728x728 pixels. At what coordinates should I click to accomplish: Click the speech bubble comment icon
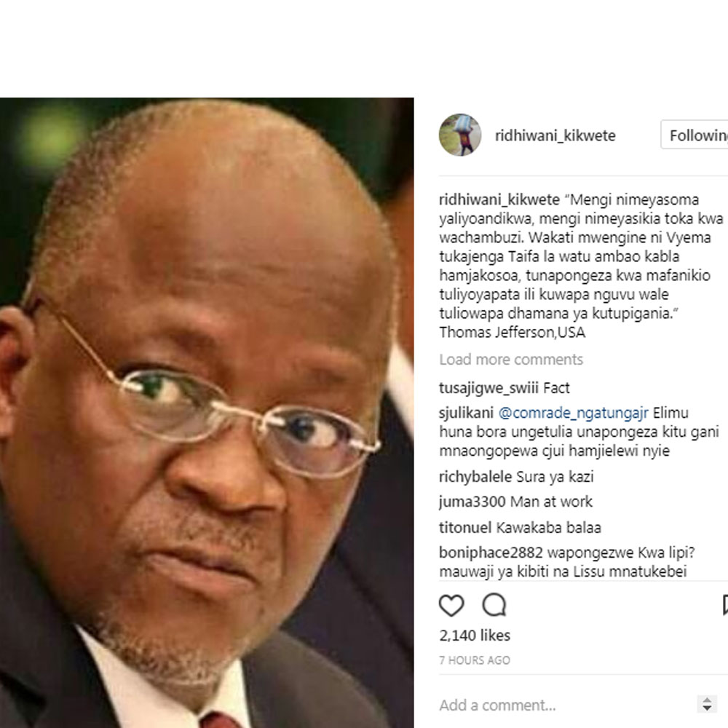point(494,605)
